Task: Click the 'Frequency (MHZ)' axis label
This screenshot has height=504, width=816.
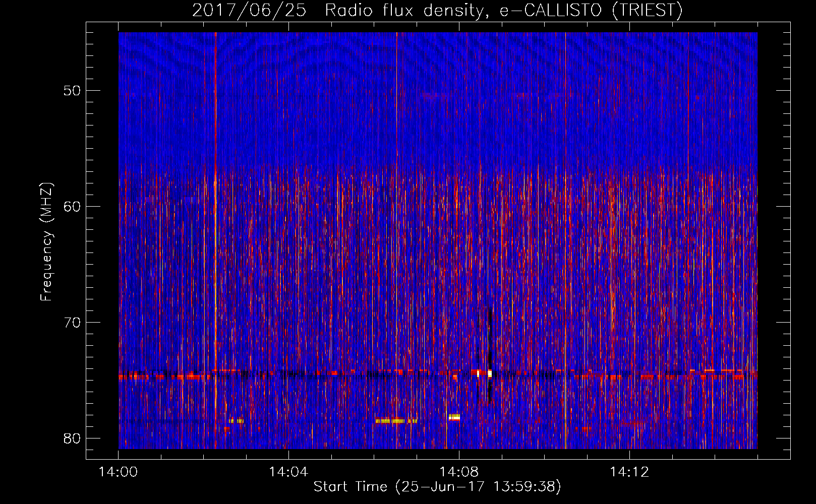Action: tap(46, 242)
